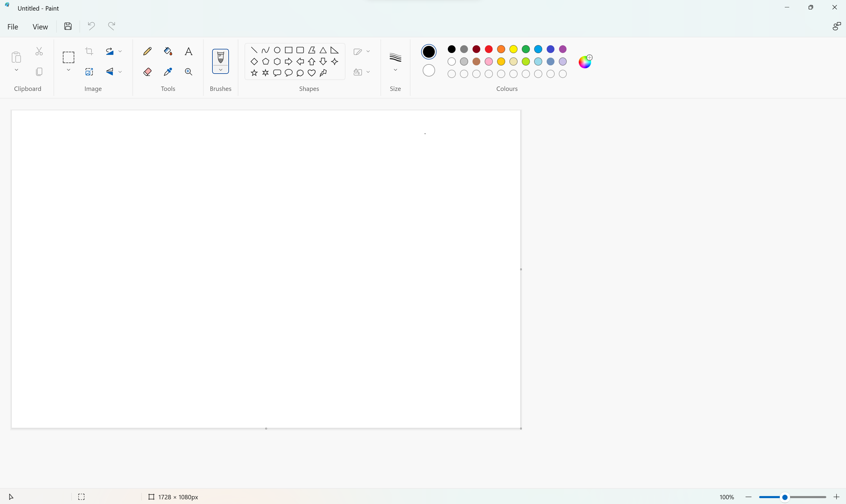Select the Diamond shape
The image size is (846, 504).
pyautogui.click(x=254, y=61)
